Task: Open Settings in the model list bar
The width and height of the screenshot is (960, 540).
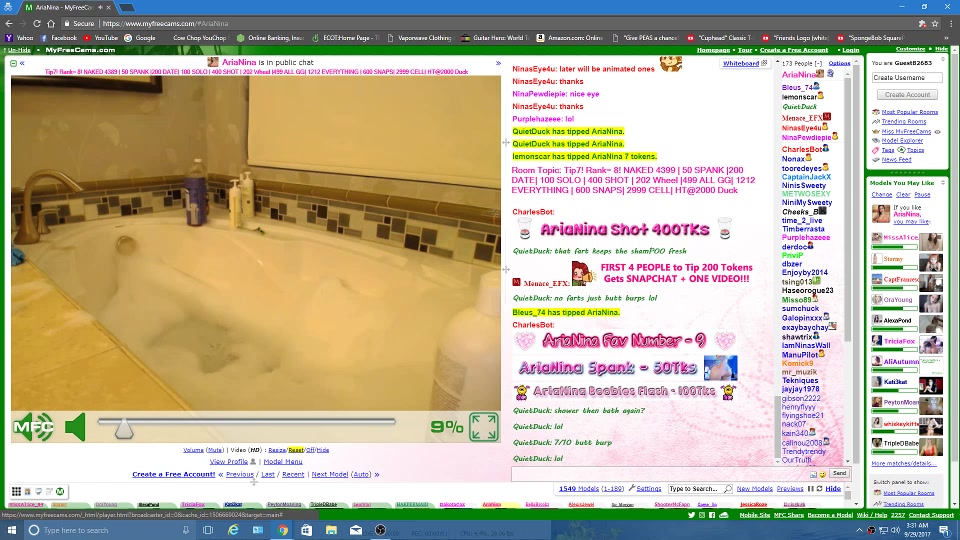Action: [x=649, y=489]
